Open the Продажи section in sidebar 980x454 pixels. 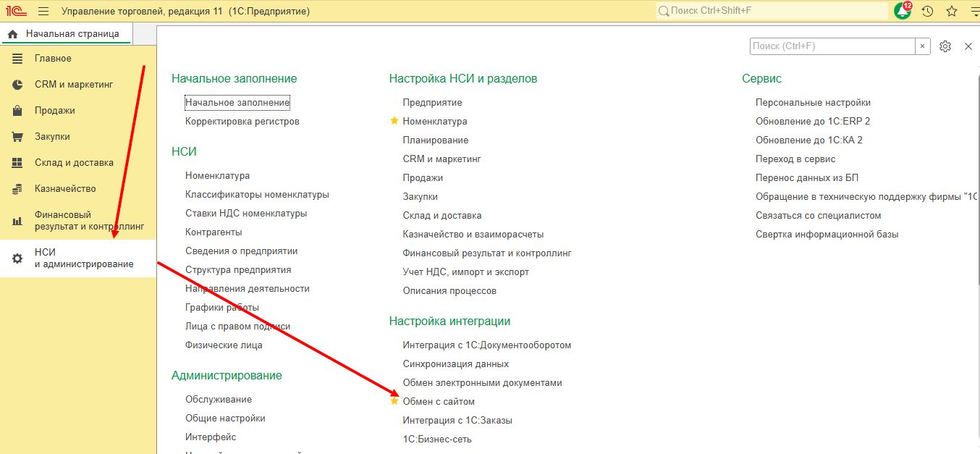(54, 111)
